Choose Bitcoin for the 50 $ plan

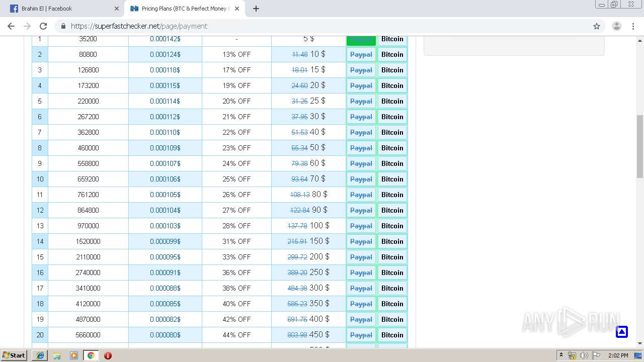392,148
